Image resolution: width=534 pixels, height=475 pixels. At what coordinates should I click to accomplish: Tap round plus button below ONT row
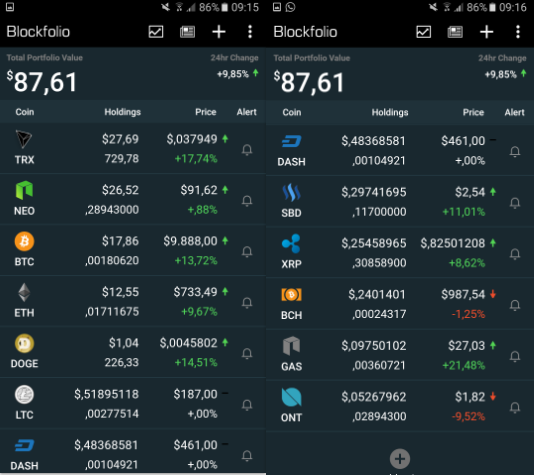point(400,459)
